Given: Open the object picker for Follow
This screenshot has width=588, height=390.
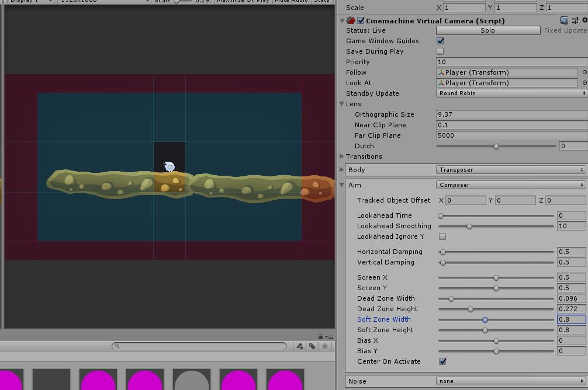Looking at the screenshot, I should coord(584,72).
